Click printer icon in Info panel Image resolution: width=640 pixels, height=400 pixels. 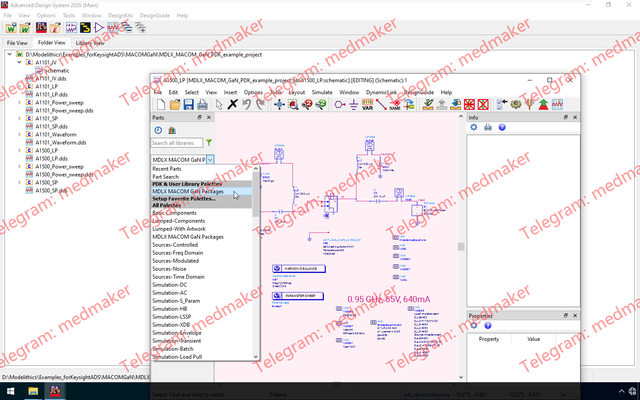coord(488,127)
